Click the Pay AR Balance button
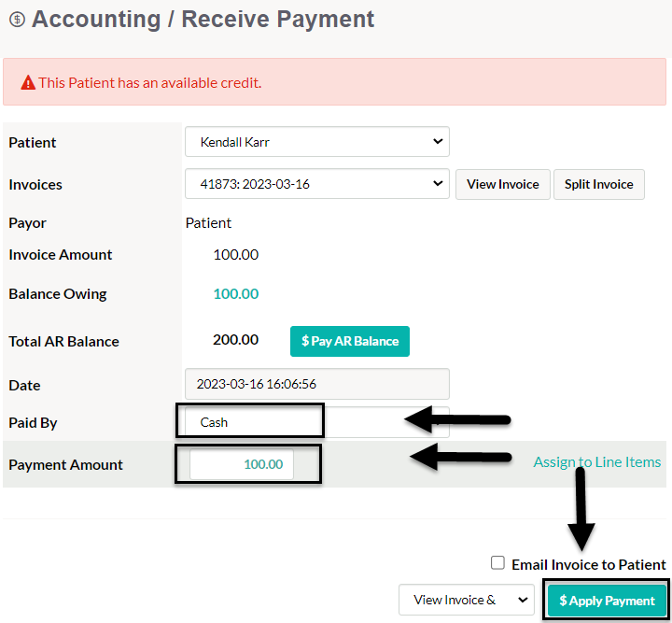 (x=350, y=341)
